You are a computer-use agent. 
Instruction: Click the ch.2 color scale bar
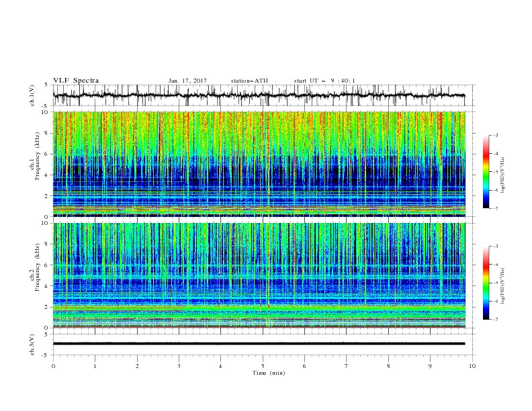[x=486, y=283]
